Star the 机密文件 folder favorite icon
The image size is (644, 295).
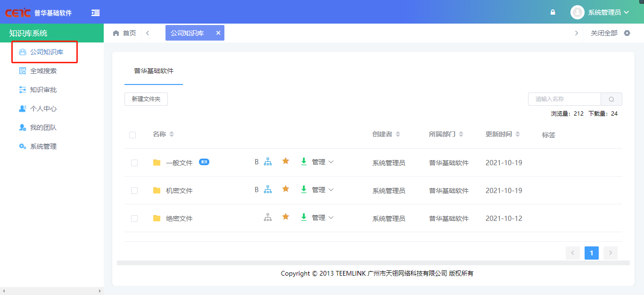[285, 189]
